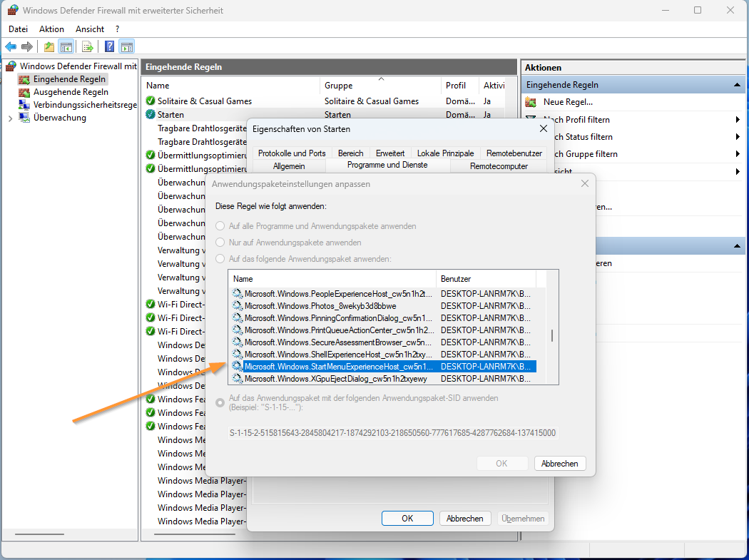Switch to the Bereich tab

351,153
